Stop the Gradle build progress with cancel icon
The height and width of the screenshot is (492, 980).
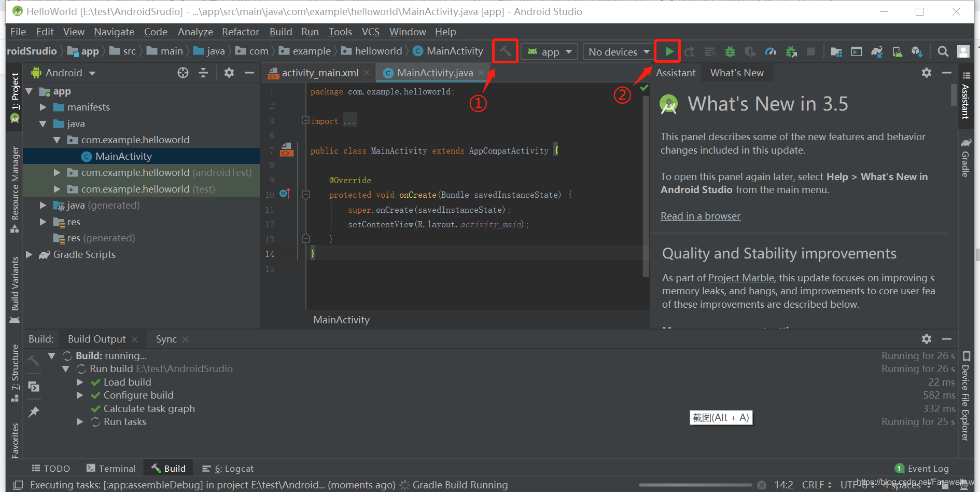click(x=761, y=485)
